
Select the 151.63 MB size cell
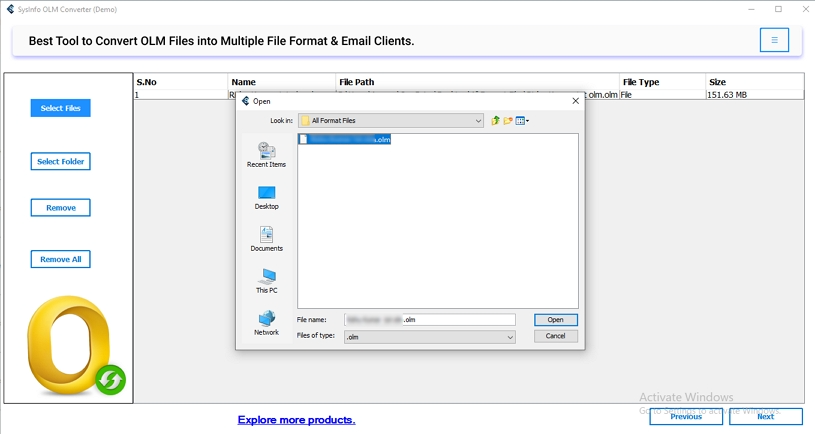(755, 95)
